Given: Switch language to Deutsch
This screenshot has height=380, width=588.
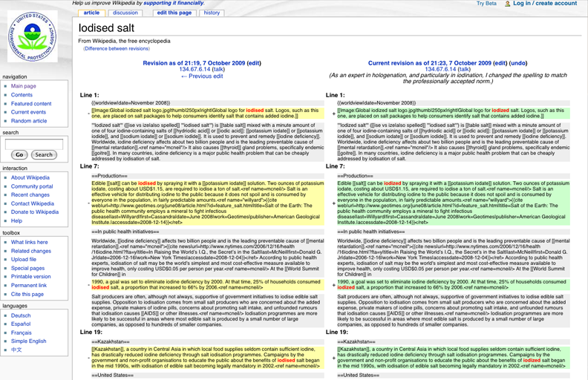Looking at the screenshot, I should pyautogui.click(x=21, y=315).
